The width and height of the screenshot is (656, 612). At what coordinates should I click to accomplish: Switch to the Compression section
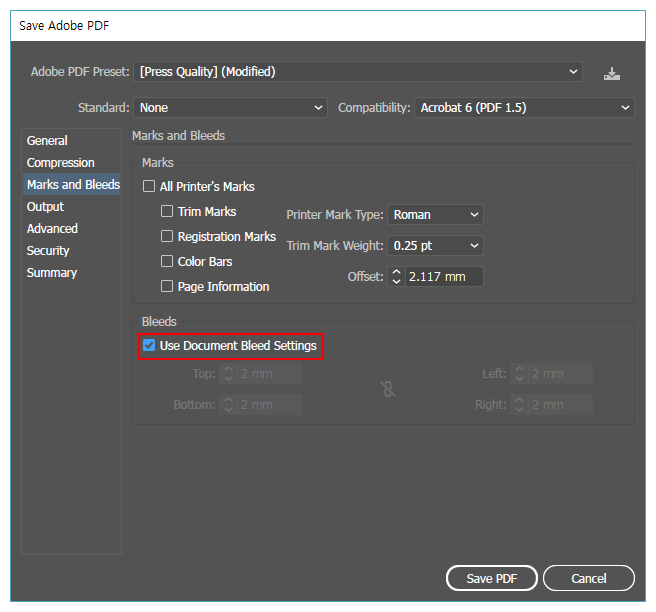pyautogui.click(x=72, y=163)
